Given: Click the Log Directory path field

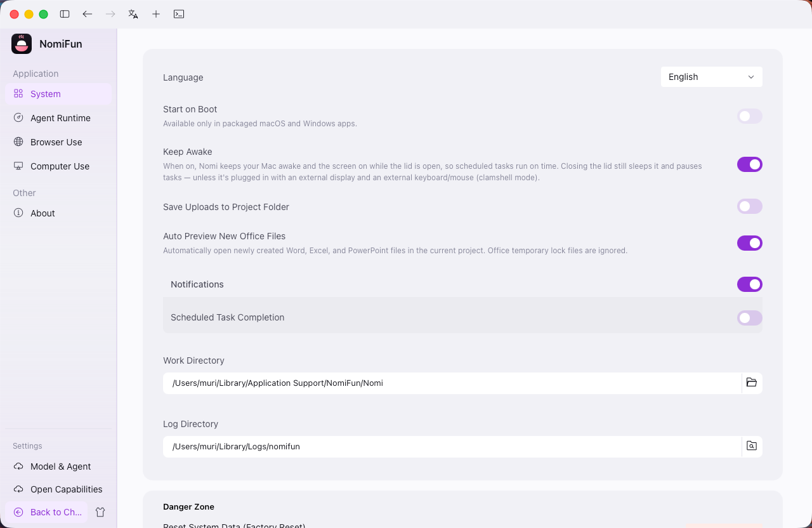Looking at the screenshot, I should 452,446.
